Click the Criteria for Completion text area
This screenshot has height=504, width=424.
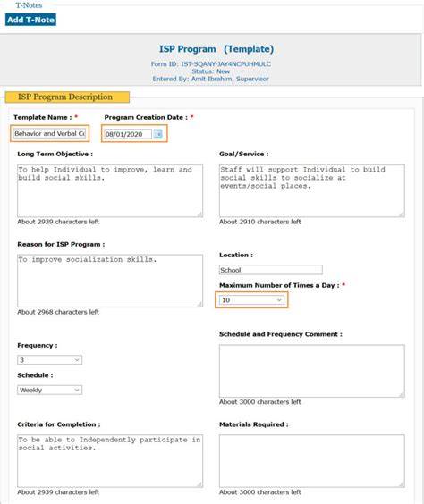(x=110, y=461)
